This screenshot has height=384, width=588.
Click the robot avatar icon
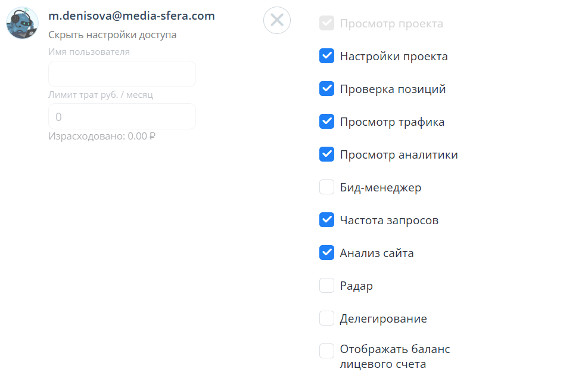[x=22, y=23]
